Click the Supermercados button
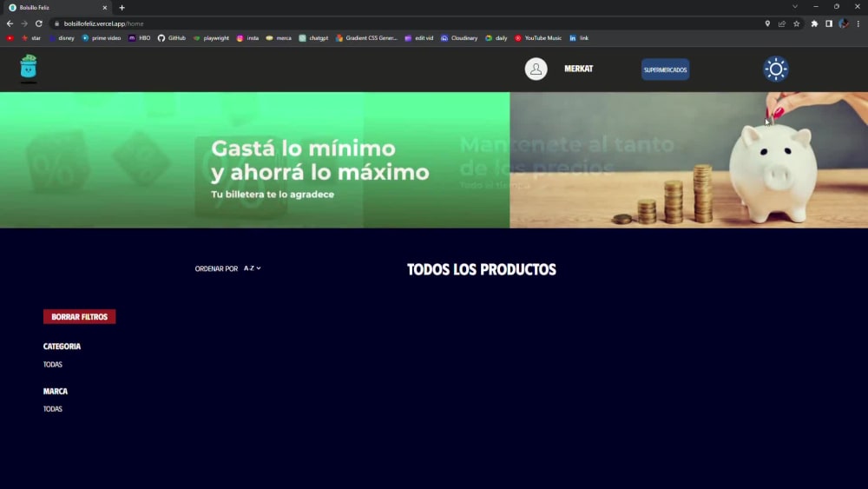The image size is (868, 489). coord(665,69)
